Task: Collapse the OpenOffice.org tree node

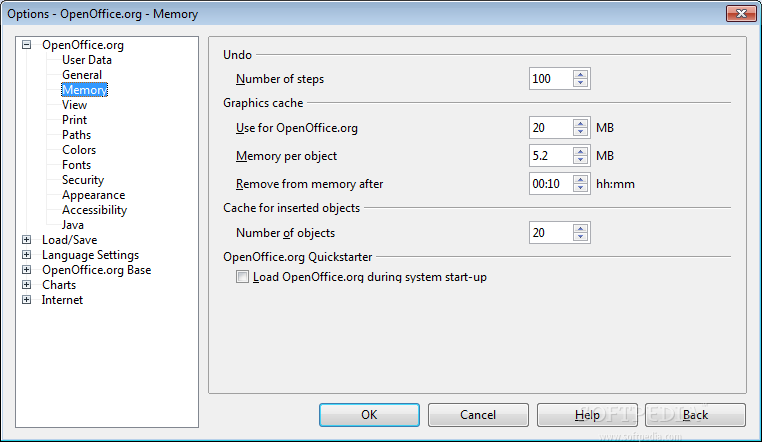Action: pyautogui.click(x=27, y=45)
